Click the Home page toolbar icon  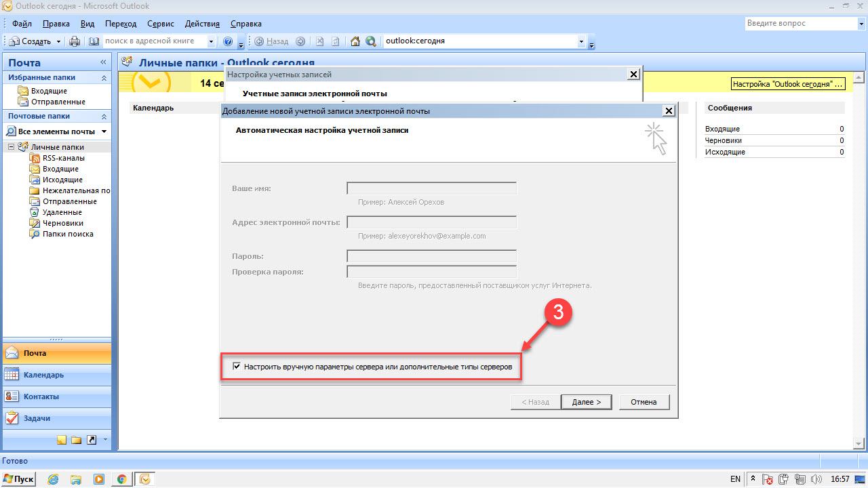pos(355,41)
